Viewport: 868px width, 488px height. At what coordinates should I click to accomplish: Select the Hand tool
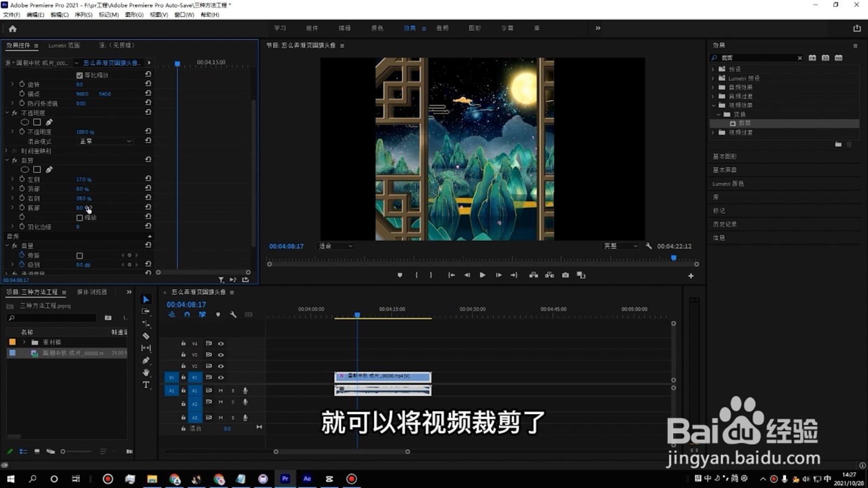click(146, 373)
